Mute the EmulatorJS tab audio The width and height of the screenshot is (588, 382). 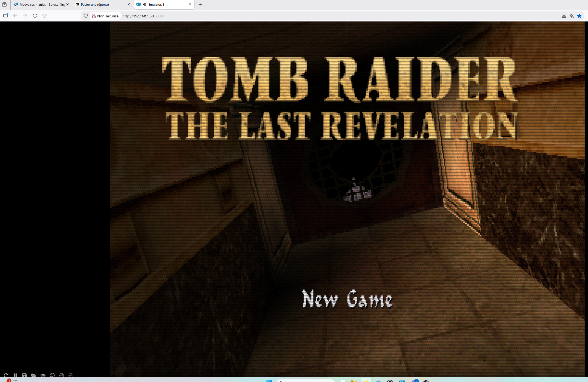(145, 4)
